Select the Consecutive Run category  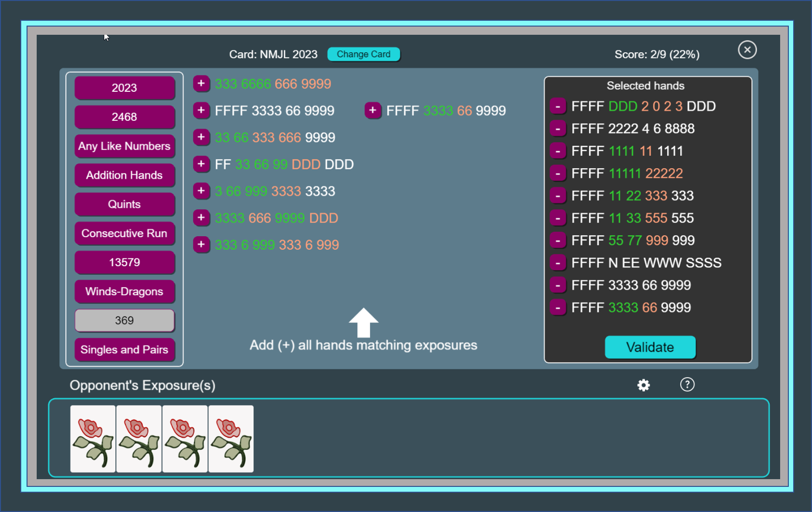(125, 233)
